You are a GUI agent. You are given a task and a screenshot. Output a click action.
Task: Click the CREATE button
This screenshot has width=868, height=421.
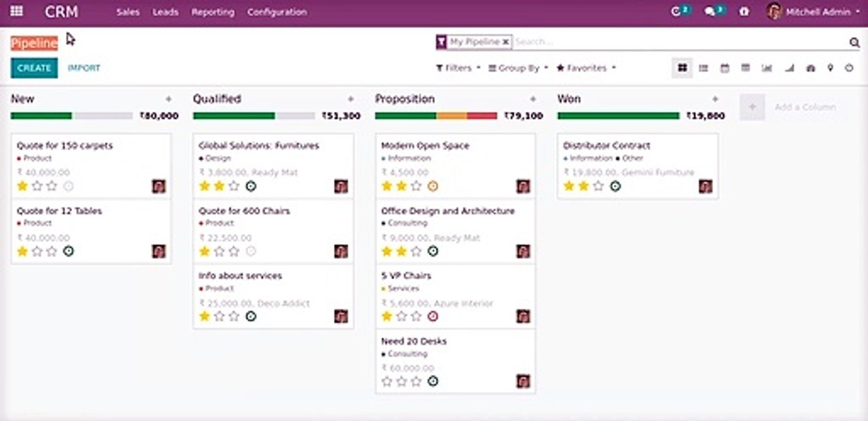click(34, 68)
